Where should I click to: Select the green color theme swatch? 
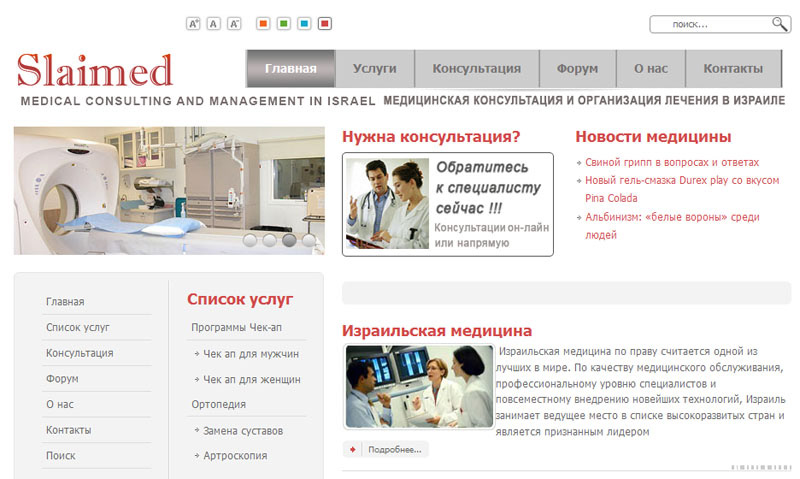point(283,23)
